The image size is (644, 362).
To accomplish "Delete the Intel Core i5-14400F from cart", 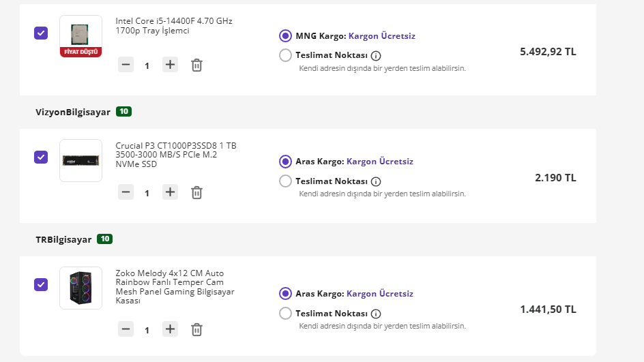I will pos(196,65).
